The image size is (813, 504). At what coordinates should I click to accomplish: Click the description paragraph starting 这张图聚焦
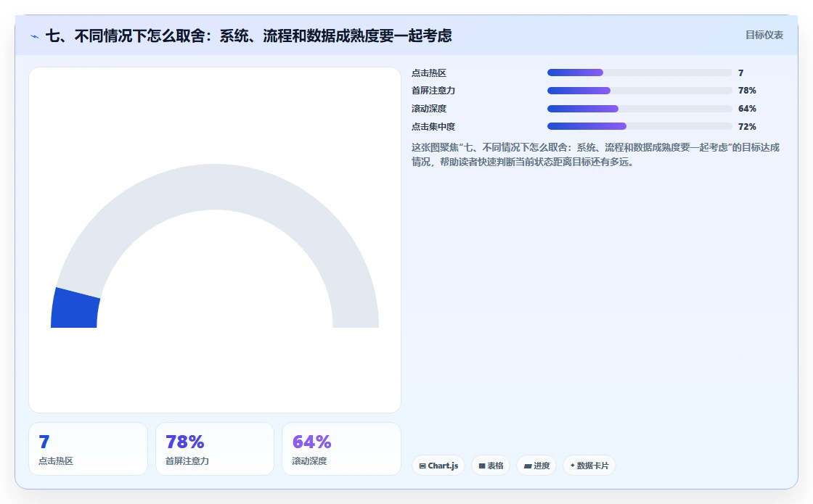click(x=595, y=154)
